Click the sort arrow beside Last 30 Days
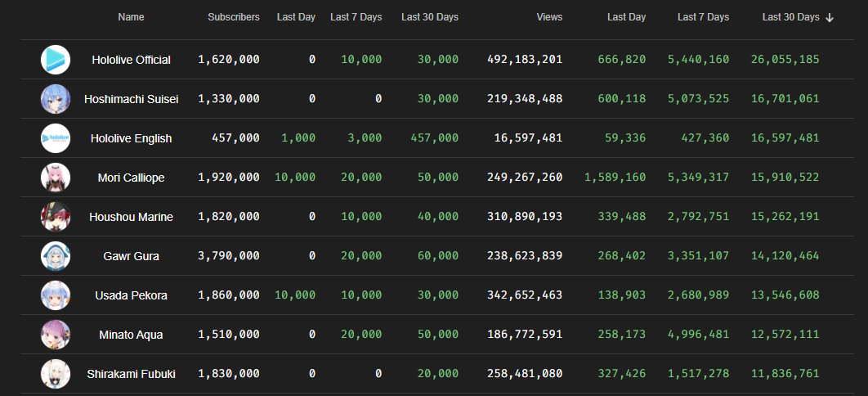Viewport: 868px width, 396px height. pyautogui.click(x=830, y=17)
